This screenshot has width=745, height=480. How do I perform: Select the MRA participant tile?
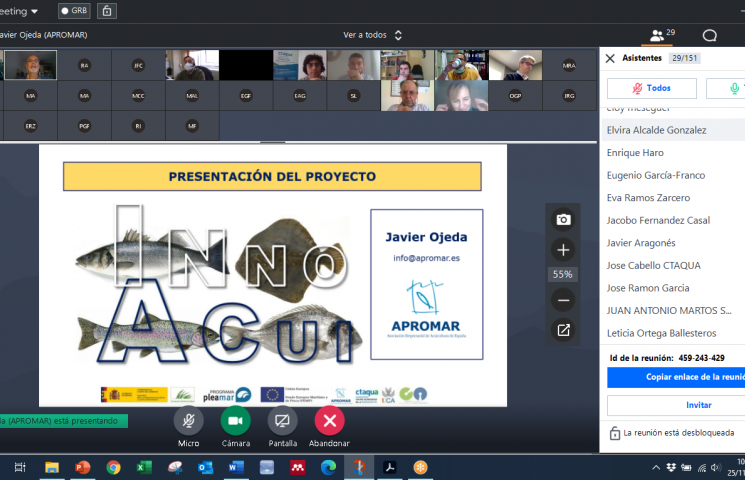coord(569,65)
